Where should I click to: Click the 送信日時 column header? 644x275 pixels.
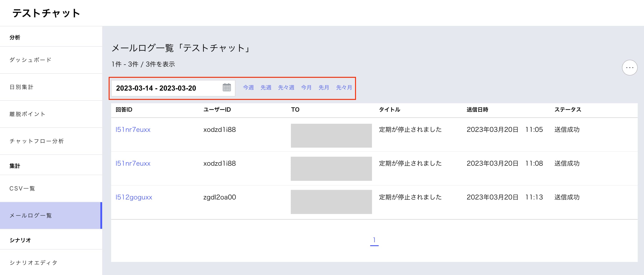pos(477,110)
